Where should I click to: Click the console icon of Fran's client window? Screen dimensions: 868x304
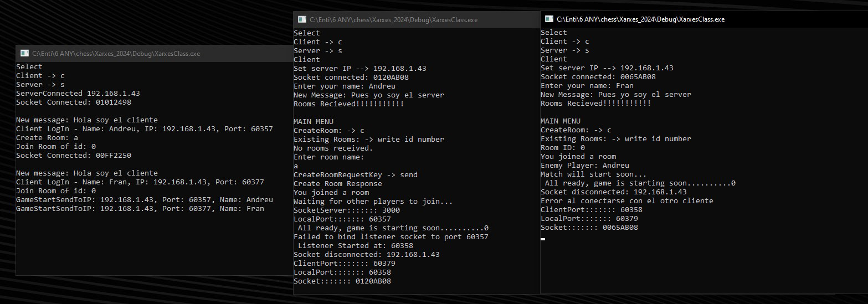pyautogui.click(x=548, y=19)
